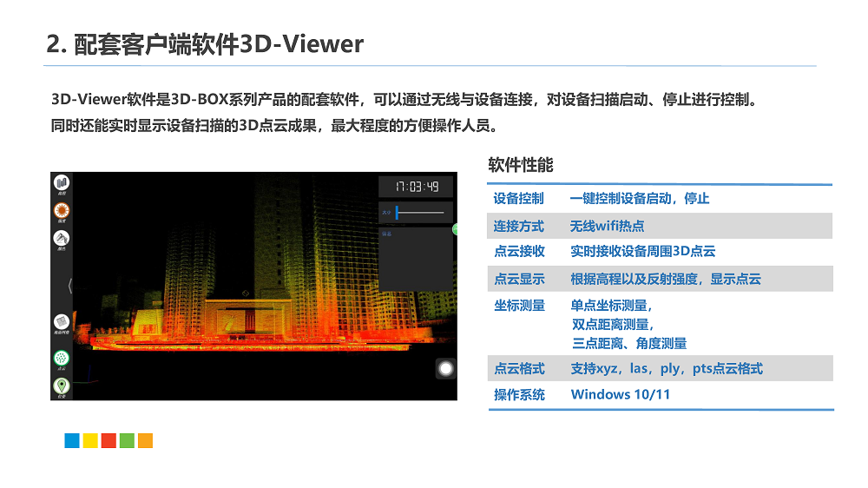Collapse the left sidebar with the chevron
868x488 pixels.
click(x=69, y=286)
